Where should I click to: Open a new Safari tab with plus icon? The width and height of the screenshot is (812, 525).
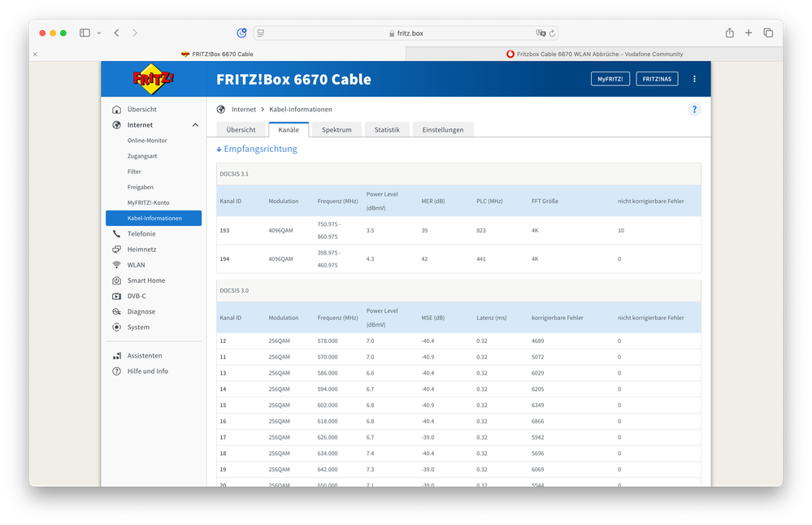pyautogui.click(x=749, y=33)
